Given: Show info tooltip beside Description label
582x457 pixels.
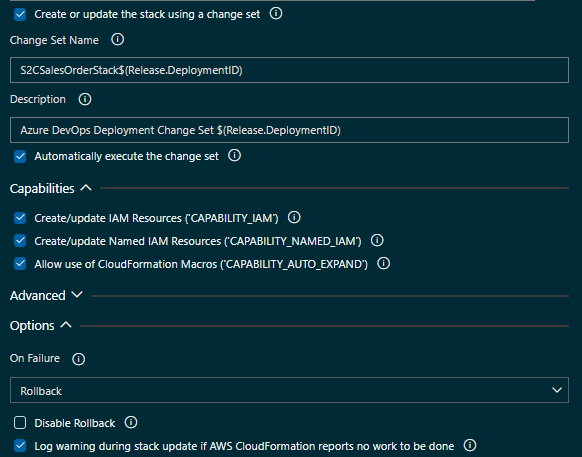Looking at the screenshot, I should 85,99.
